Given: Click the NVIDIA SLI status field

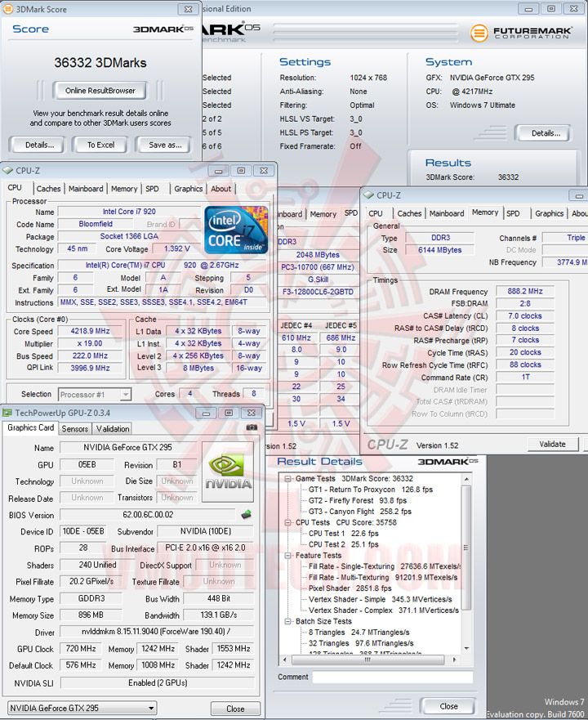Looking at the screenshot, I should [x=157, y=683].
